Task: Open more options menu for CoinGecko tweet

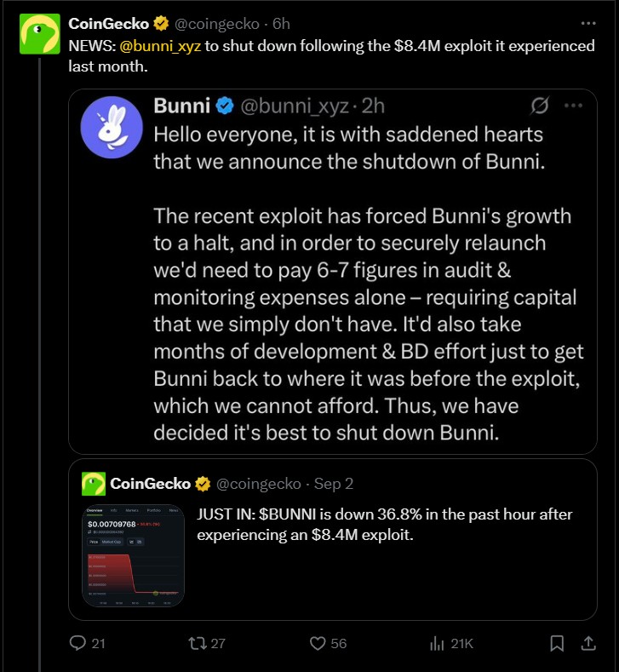Action: tap(588, 24)
